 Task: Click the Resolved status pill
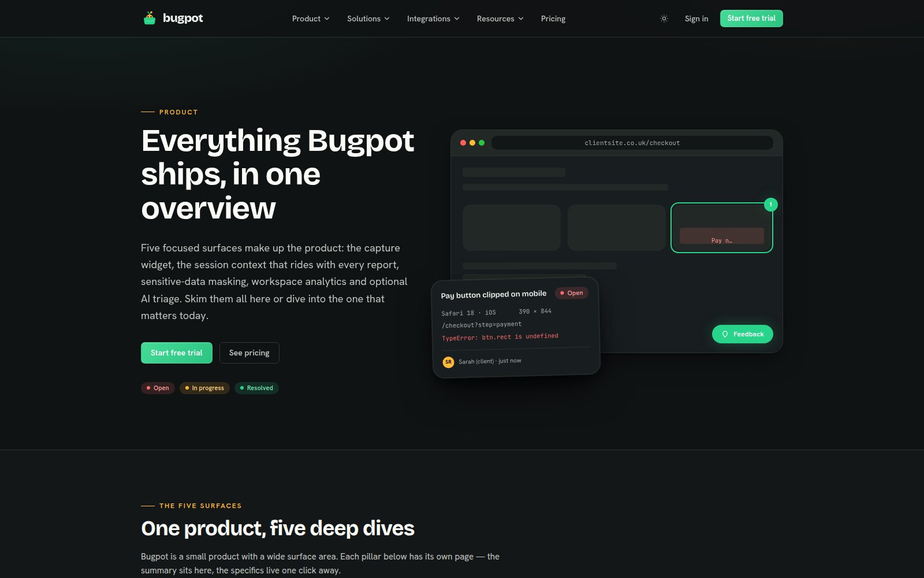coord(256,388)
